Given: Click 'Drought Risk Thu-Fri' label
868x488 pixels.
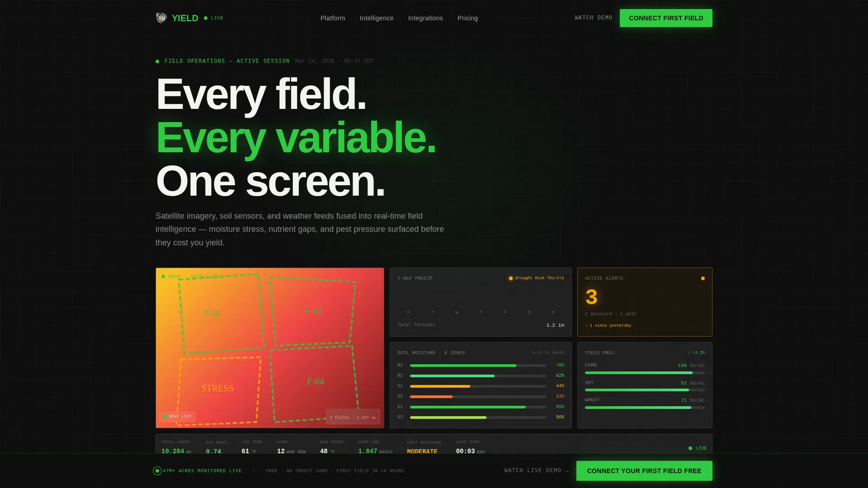Looking at the screenshot, I should tap(540, 278).
